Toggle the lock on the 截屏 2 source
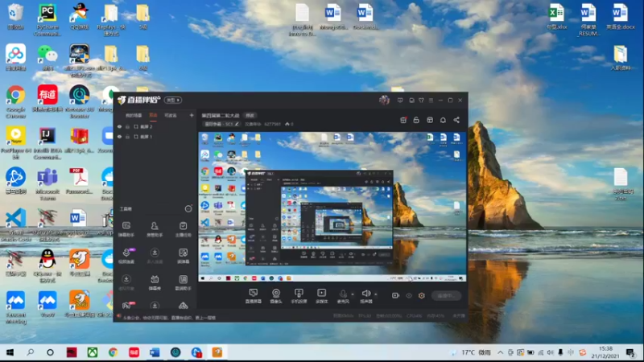This screenshot has width=644, height=362. [127, 126]
